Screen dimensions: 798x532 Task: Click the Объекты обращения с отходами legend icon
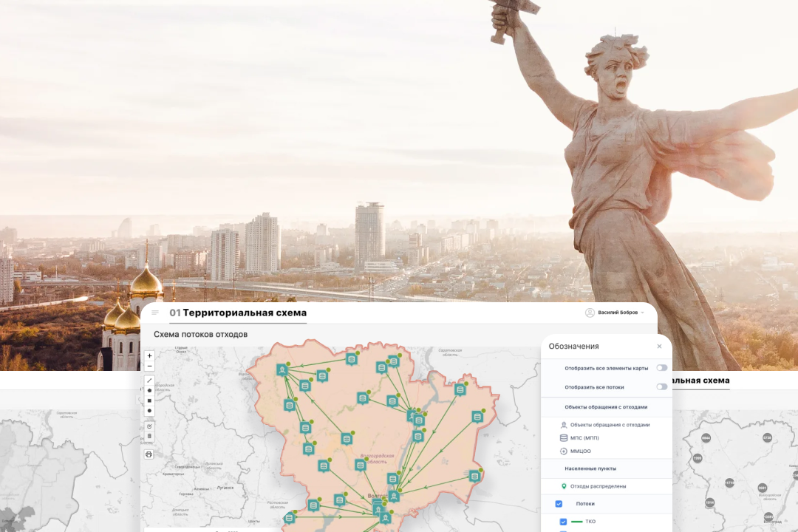point(563,425)
